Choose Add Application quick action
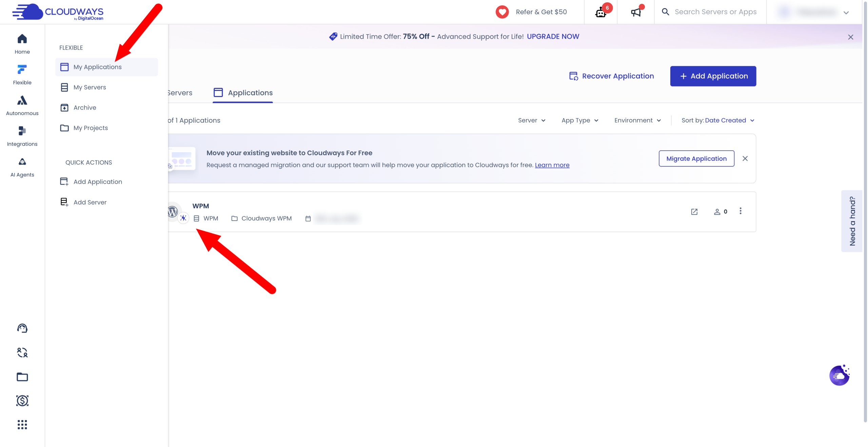Viewport: 868px width, 447px height. click(106, 182)
